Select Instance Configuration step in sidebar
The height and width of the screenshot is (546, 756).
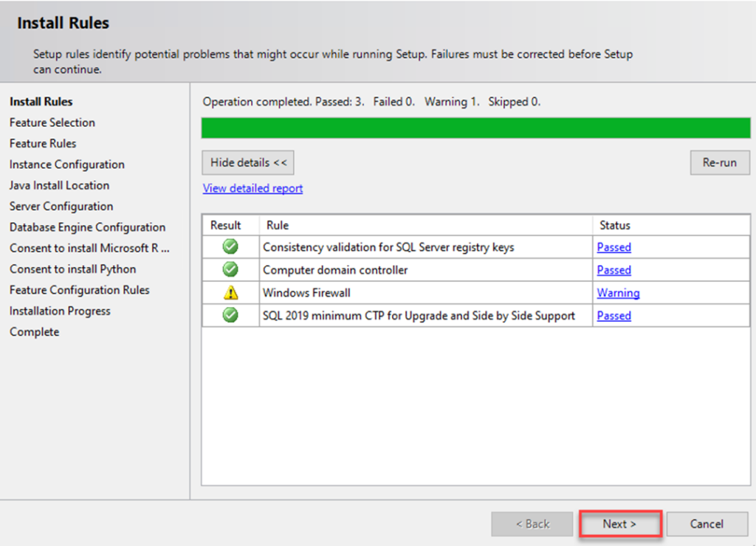click(67, 165)
